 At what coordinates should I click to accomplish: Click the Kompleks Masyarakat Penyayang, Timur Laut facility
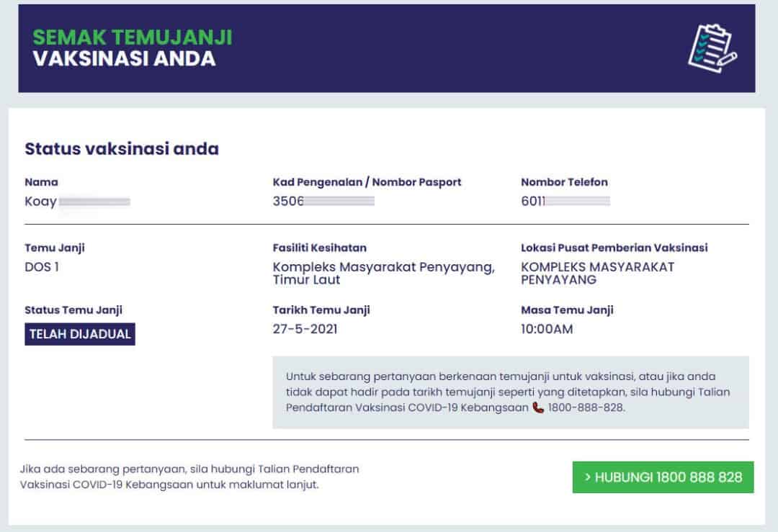tap(383, 273)
